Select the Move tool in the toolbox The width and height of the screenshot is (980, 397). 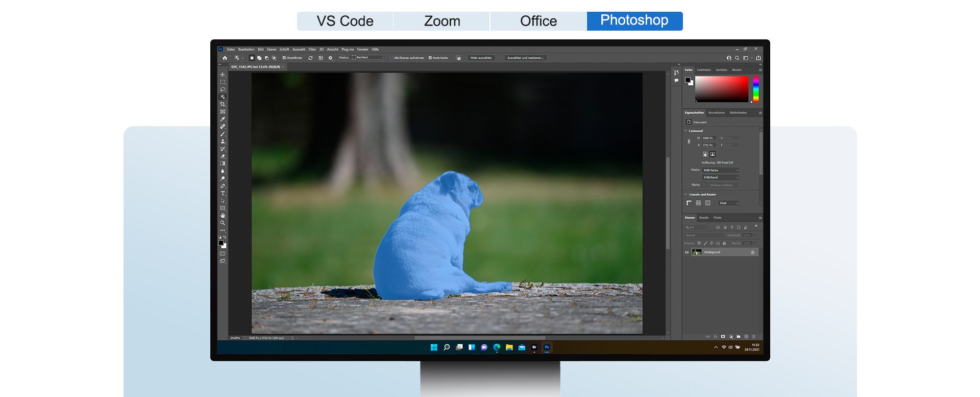(x=223, y=75)
